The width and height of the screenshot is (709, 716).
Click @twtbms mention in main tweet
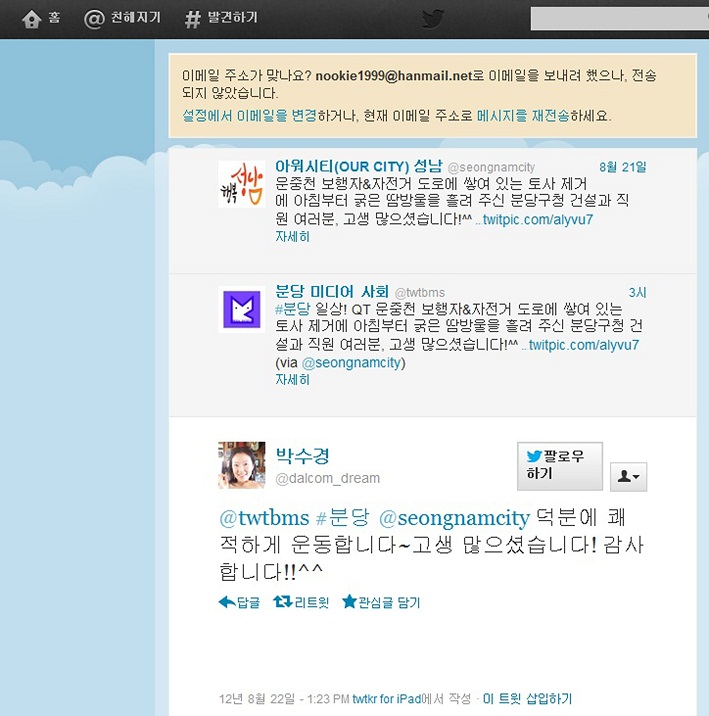coord(264,518)
